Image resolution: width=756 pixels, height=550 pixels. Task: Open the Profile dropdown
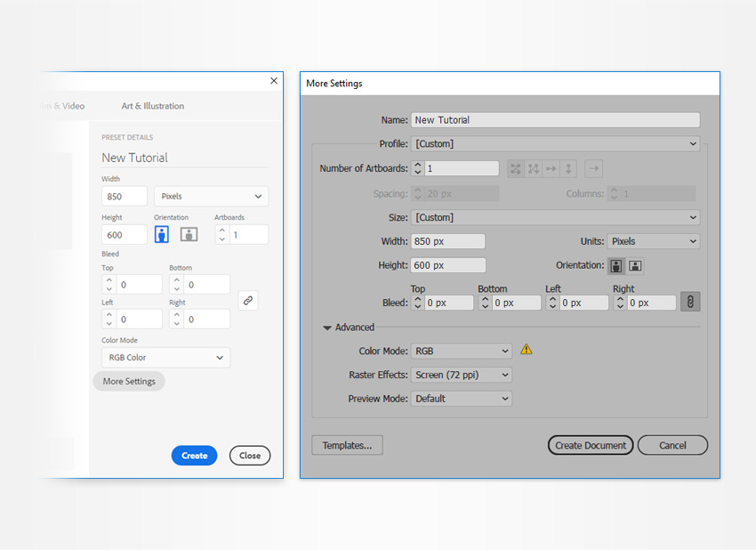[x=555, y=144]
